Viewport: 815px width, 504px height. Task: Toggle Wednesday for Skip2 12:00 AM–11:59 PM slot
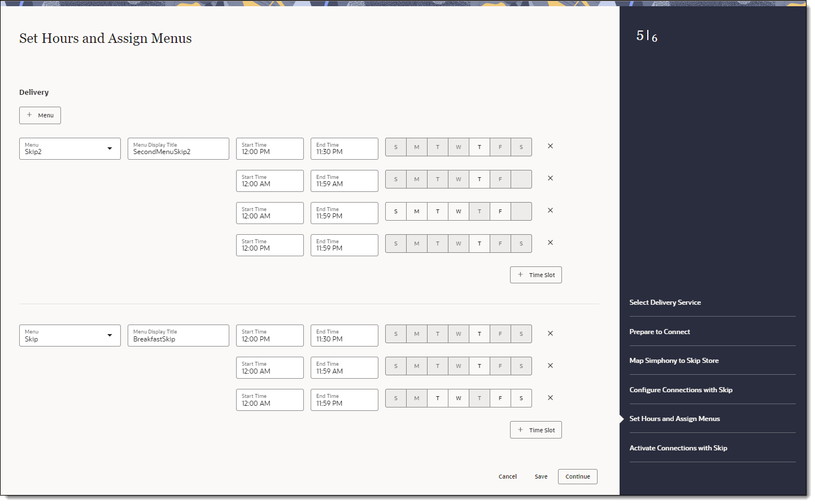coord(459,212)
